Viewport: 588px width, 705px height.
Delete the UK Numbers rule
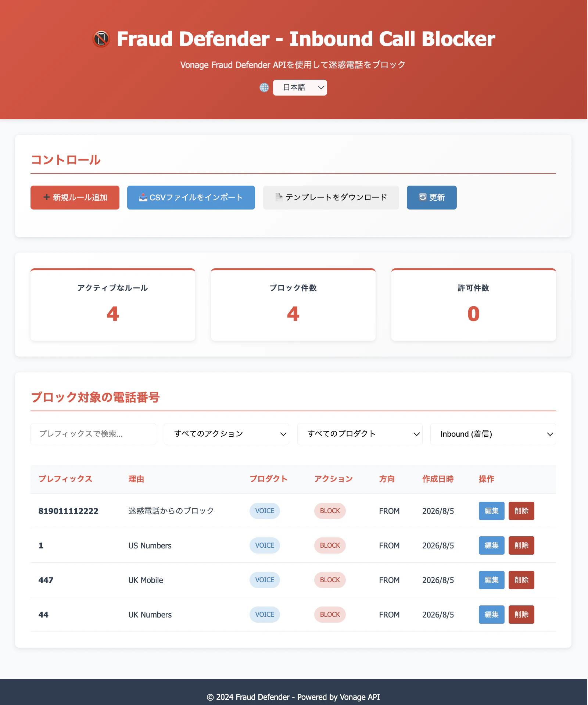(521, 615)
